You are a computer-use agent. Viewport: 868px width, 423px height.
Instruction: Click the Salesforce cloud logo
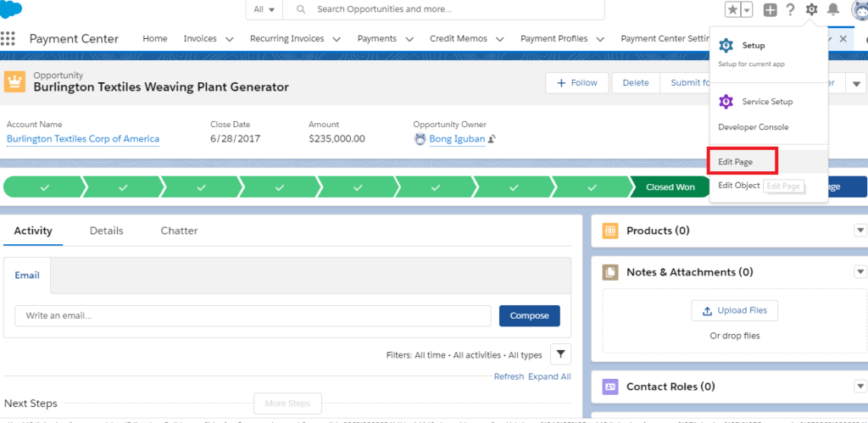click(11, 8)
